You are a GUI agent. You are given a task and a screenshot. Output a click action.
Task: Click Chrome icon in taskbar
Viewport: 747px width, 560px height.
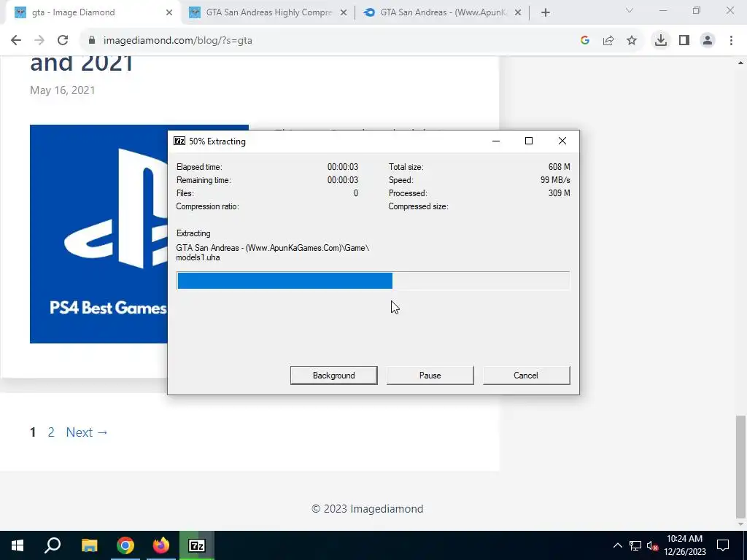pyautogui.click(x=125, y=545)
